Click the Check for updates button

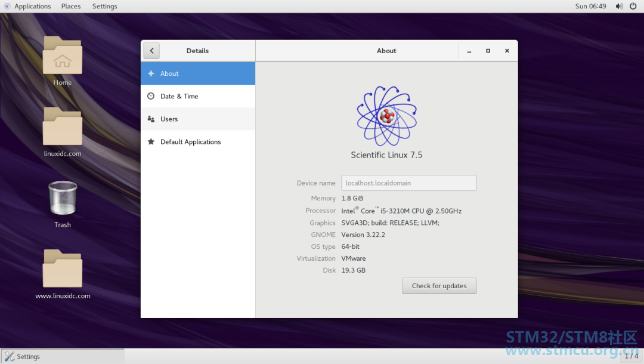pyautogui.click(x=439, y=286)
